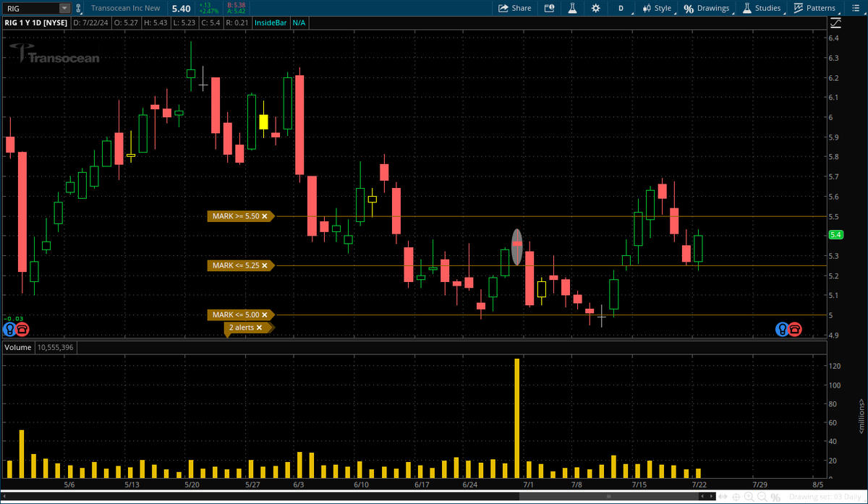Click the green 5.4 price bubble on axis
Viewport: 868px width, 504px height.
point(835,235)
